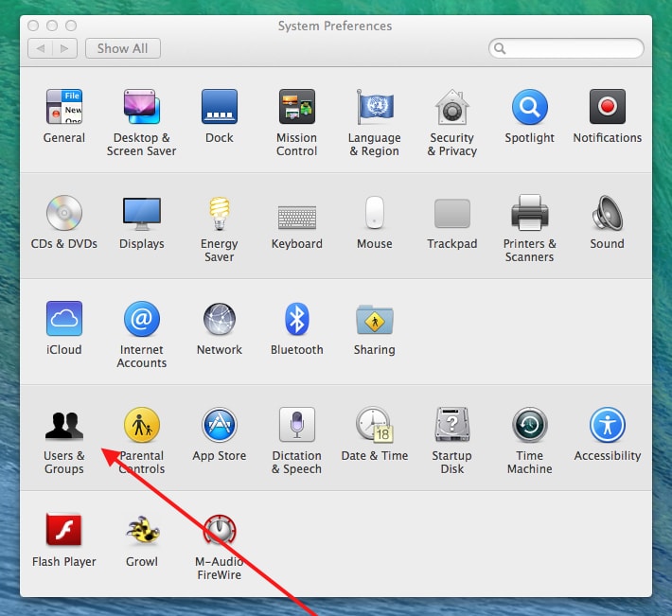Open the Dock preferences
The height and width of the screenshot is (616, 672).
tap(220, 106)
